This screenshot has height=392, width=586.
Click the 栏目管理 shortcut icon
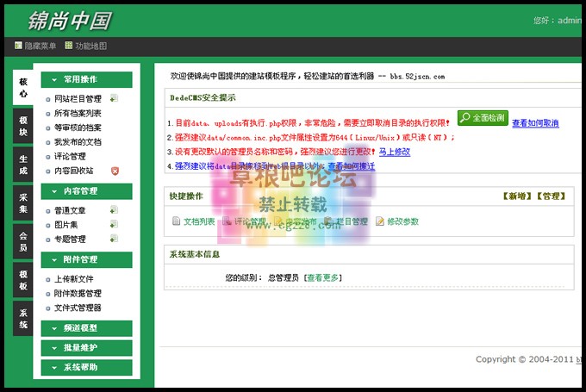(x=328, y=221)
